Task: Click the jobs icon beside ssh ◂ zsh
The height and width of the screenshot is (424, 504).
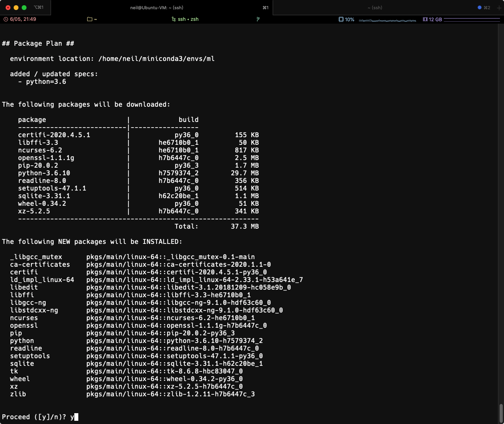Action: 173,19
